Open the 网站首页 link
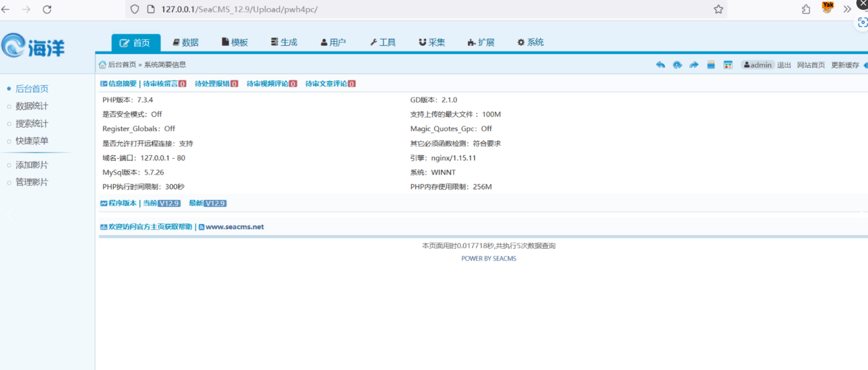The image size is (868, 370). click(x=811, y=65)
